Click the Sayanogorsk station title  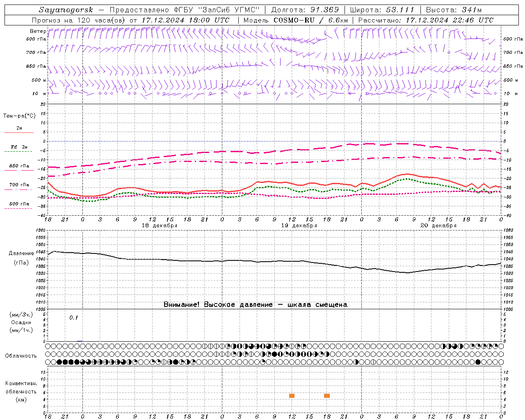(x=66, y=10)
